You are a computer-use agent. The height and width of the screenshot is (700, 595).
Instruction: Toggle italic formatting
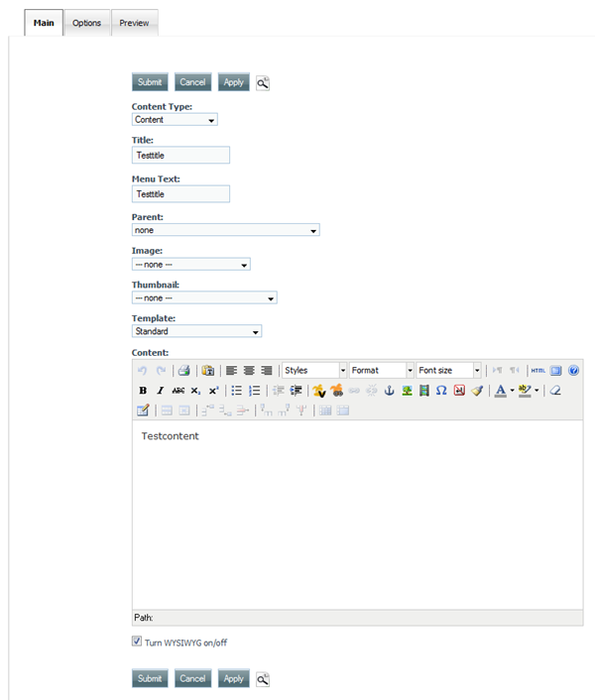(161, 391)
